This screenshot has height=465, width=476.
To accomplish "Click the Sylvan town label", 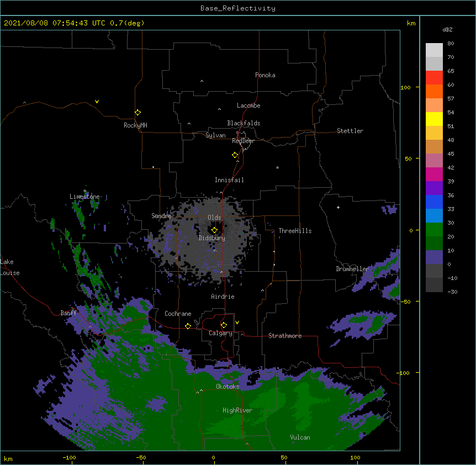I will [215, 135].
